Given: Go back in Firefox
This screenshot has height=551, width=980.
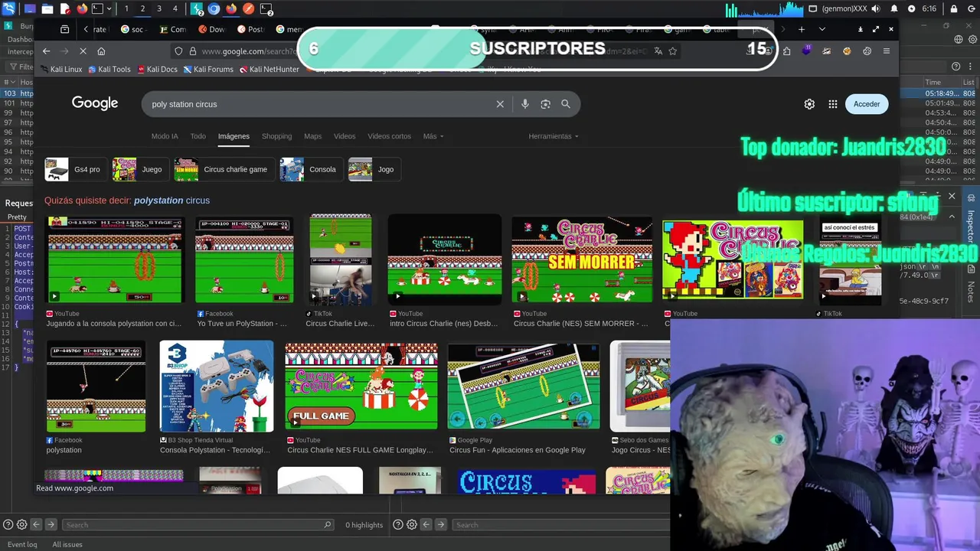Looking at the screenshot, I should tap(47, 51).
